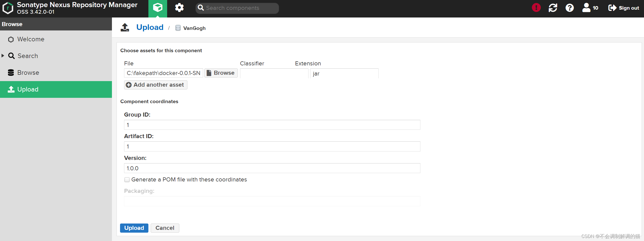Click Sign out in the header
Screen dimensions: 644x241
624,8
